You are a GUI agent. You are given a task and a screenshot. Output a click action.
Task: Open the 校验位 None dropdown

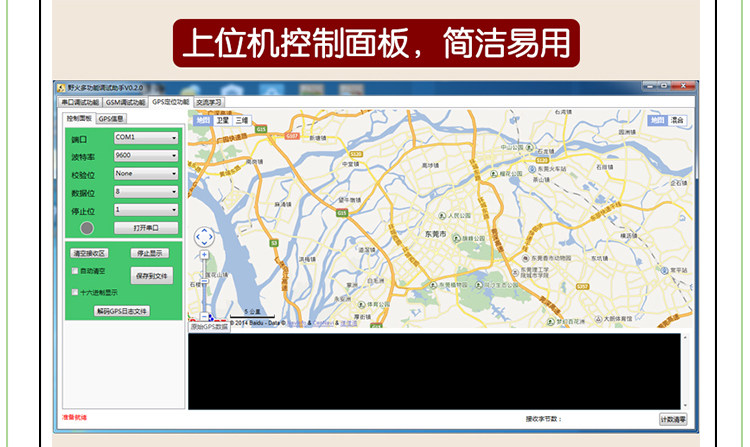(x=146, y=174)
